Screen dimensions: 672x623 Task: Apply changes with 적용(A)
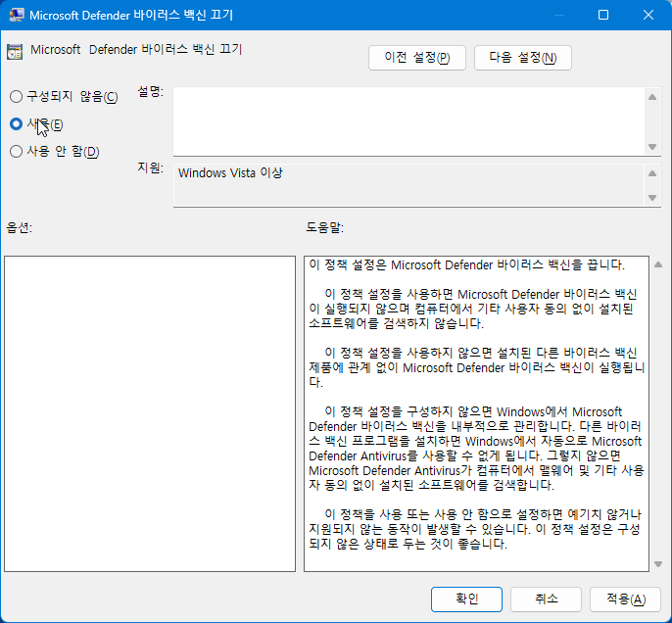coord(625,599)
